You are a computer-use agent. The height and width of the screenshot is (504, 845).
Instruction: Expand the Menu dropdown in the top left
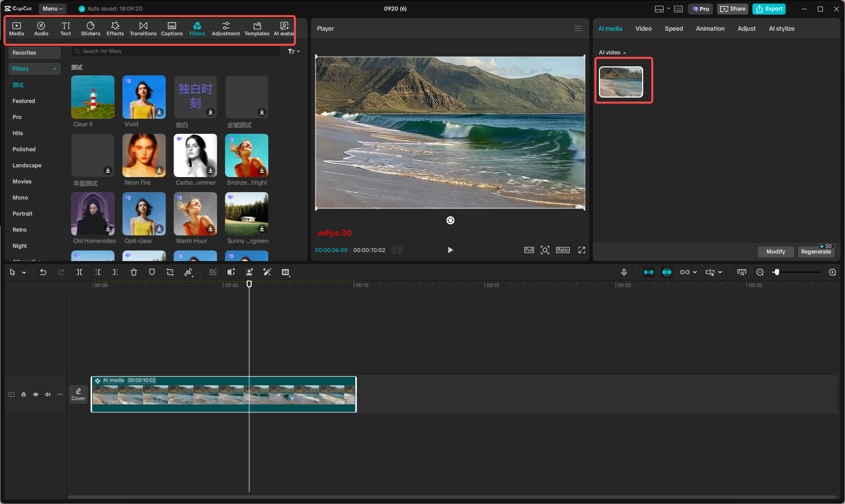point(52,9)
